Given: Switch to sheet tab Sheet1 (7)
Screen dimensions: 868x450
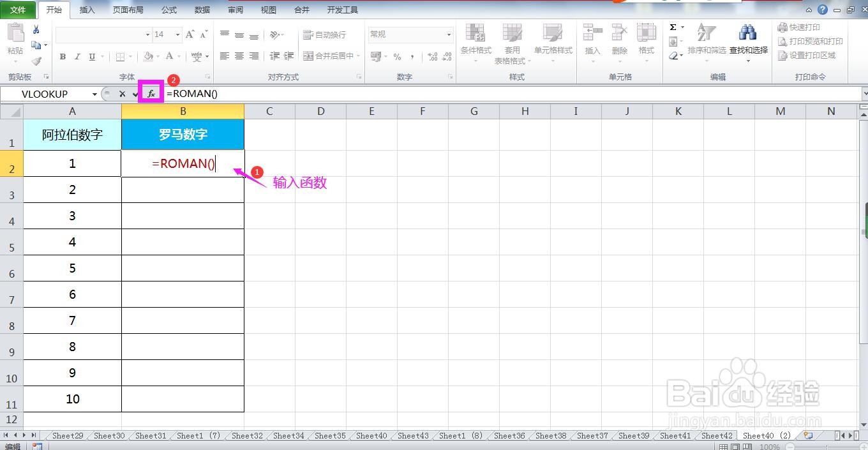Looking at the screenshot, I should point(198,435).
